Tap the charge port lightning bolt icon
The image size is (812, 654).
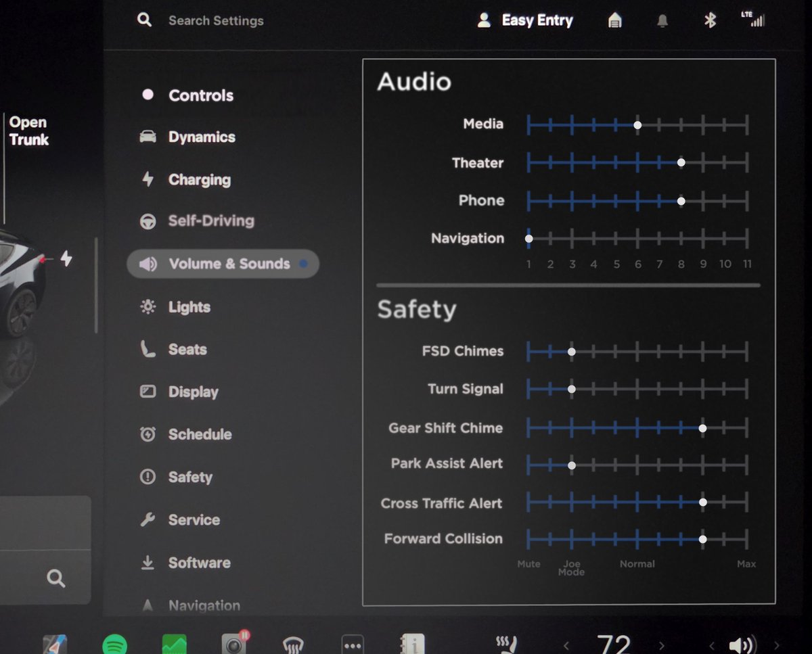pyautogui.click(x=66, y=258)
